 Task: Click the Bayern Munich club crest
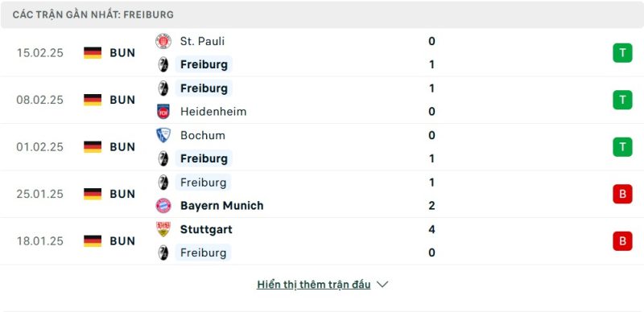[163, 205]
